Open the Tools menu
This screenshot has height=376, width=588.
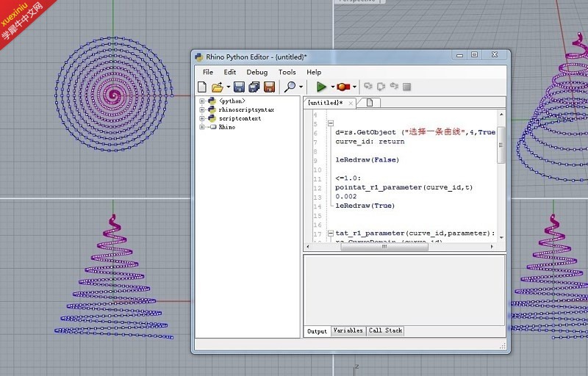click(x=287, y=72)
